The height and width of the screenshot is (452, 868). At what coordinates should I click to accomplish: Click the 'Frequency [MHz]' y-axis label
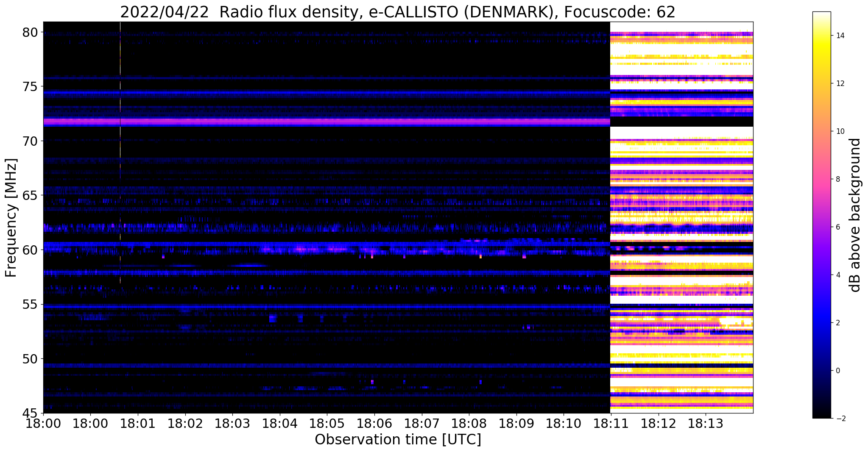point(11,218)
